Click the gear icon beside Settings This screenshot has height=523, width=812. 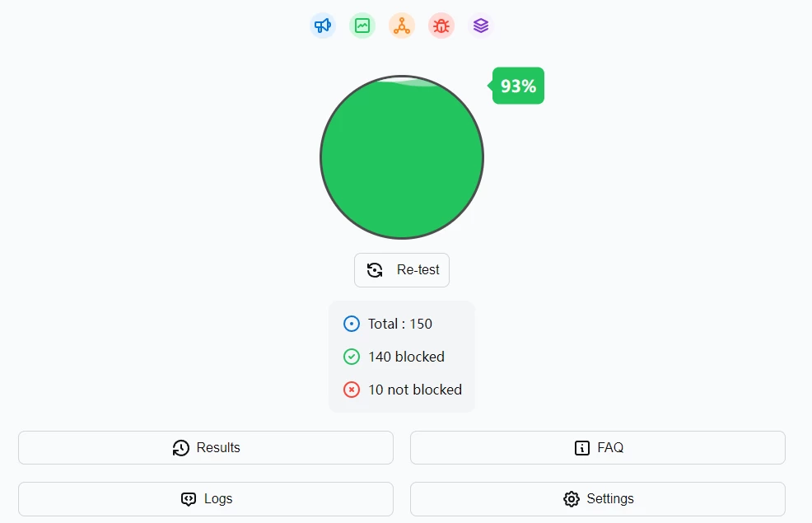[x=572, y=499]
